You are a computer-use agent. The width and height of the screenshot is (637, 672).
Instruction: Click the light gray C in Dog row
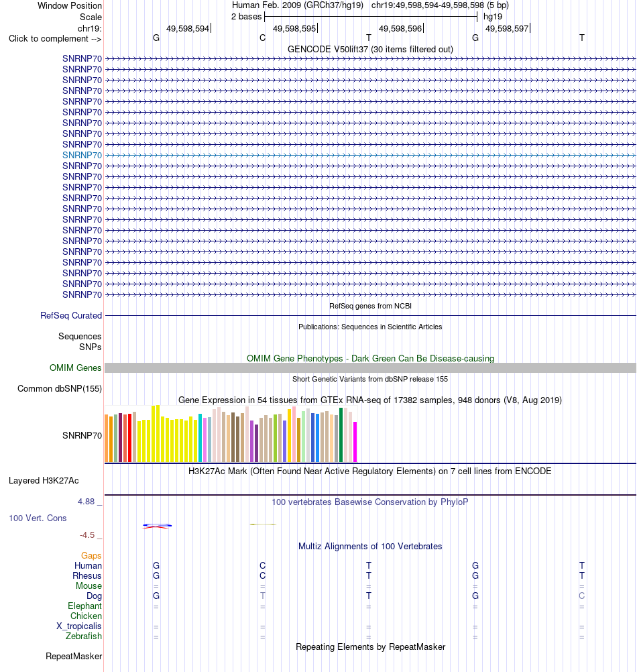pyautogui.click(x=582, y=596)
